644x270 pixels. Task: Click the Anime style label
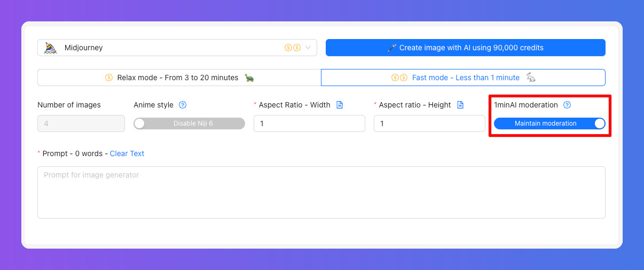(154, 105)
